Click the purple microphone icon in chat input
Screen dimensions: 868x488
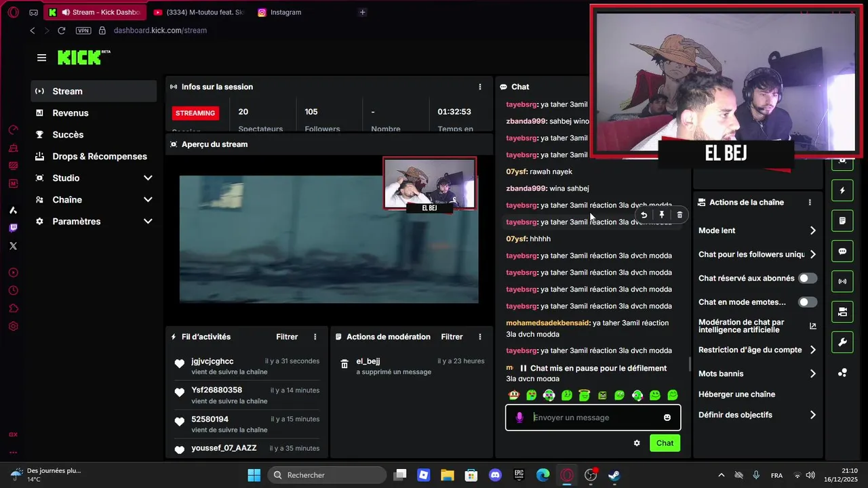519,418
